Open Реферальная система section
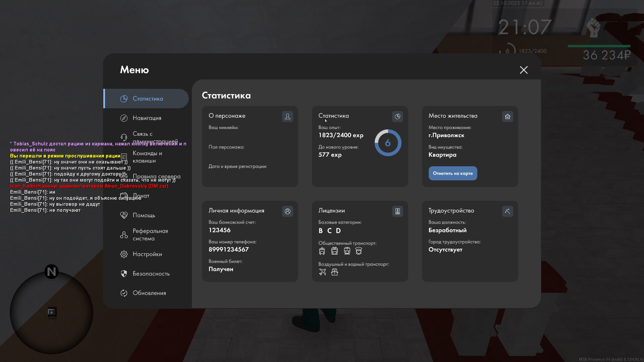 pyautogui.click(x=150, y=235)
